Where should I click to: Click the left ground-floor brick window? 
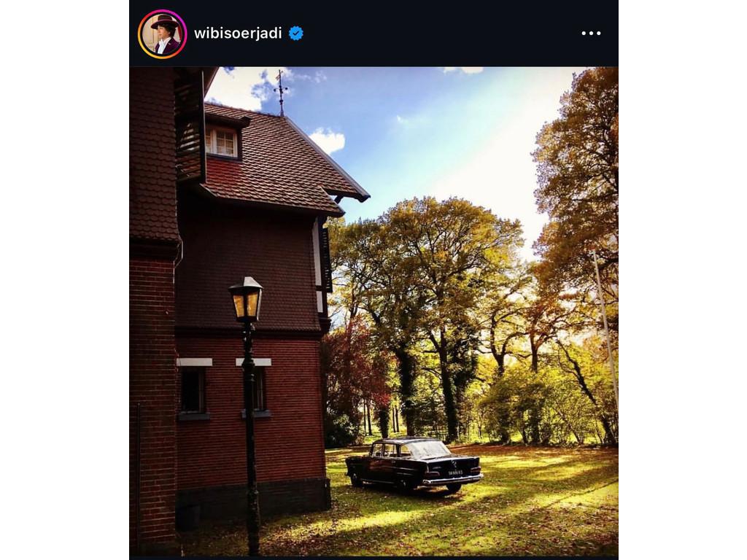point(193,390)
